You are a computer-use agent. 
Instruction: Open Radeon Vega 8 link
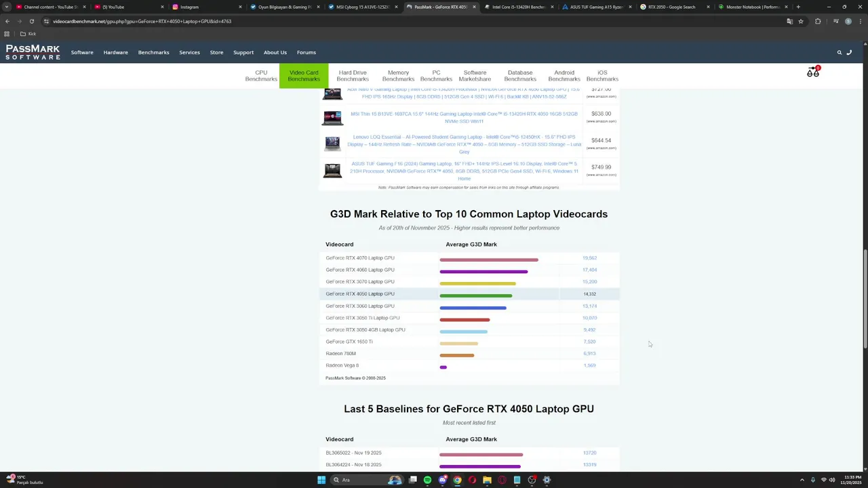(342, 365)
